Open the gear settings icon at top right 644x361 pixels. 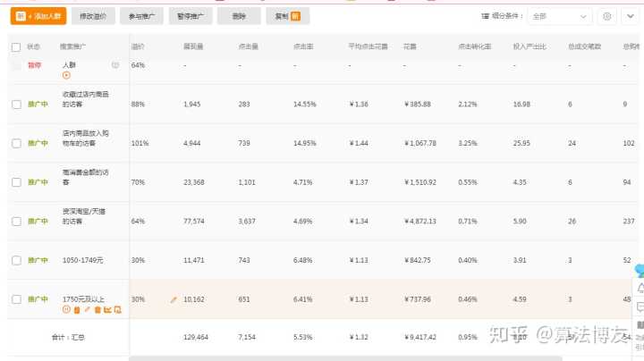pos(607,16)
